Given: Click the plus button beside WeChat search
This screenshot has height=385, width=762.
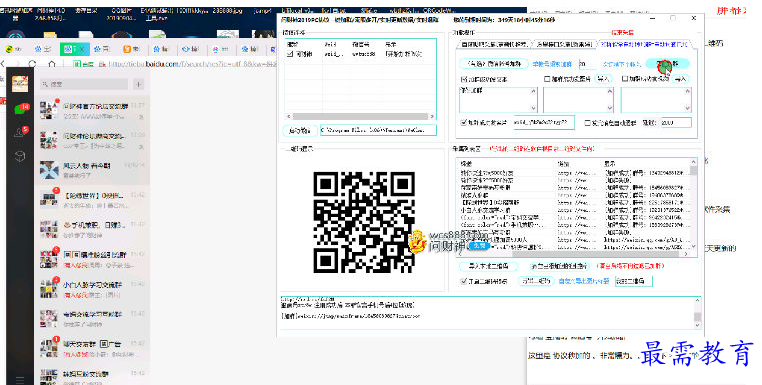Looking at the screenshot, I should 139,84.
